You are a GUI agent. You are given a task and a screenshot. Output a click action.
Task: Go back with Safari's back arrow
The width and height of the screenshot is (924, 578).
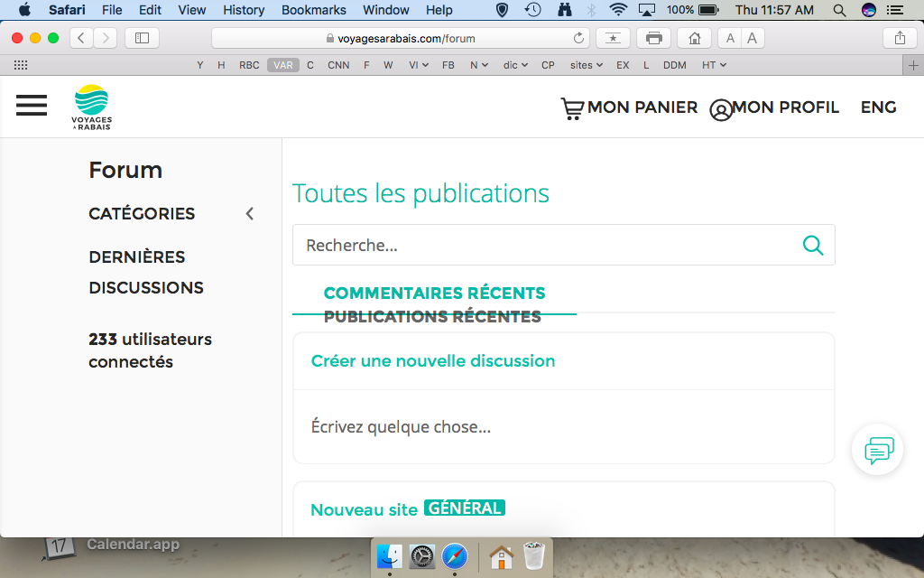(81, 38)
